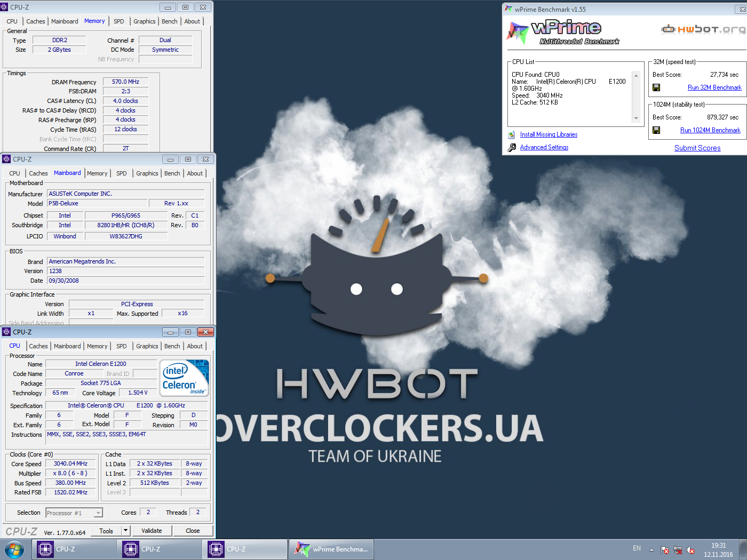Click Run 1024M Benchmark link
Viewport: 747px width, 560px height.
click(x=710, y=130)
